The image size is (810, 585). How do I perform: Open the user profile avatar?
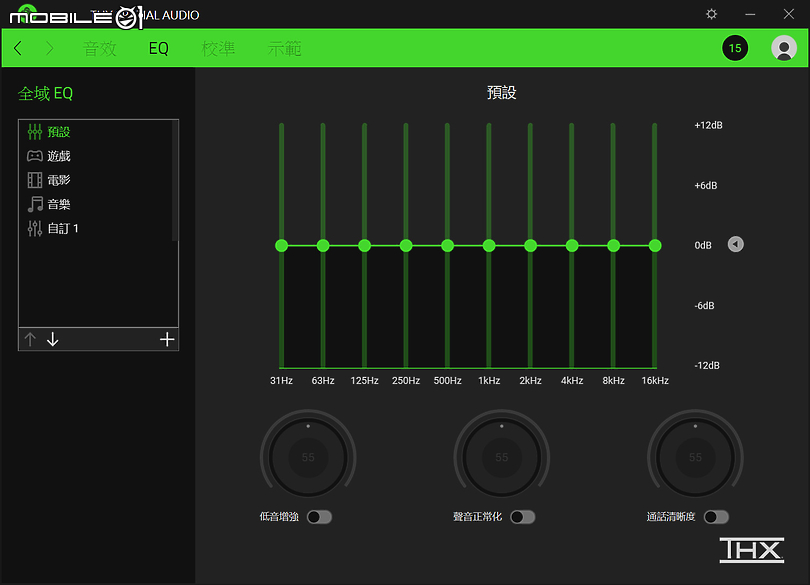click(x=784, y=48)
